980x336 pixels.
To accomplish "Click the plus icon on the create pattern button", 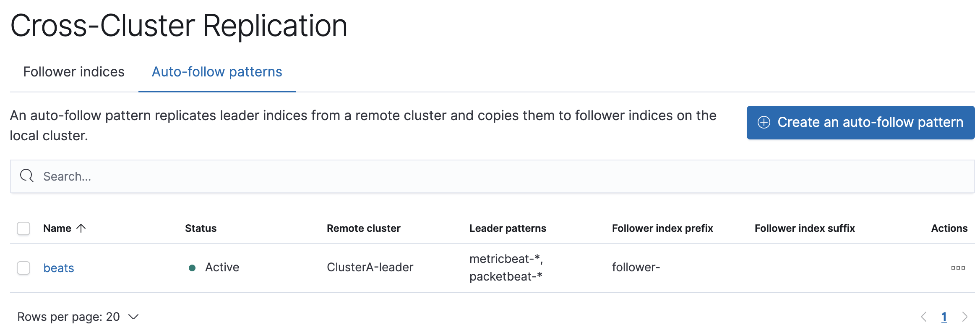I will click(764, 123).
